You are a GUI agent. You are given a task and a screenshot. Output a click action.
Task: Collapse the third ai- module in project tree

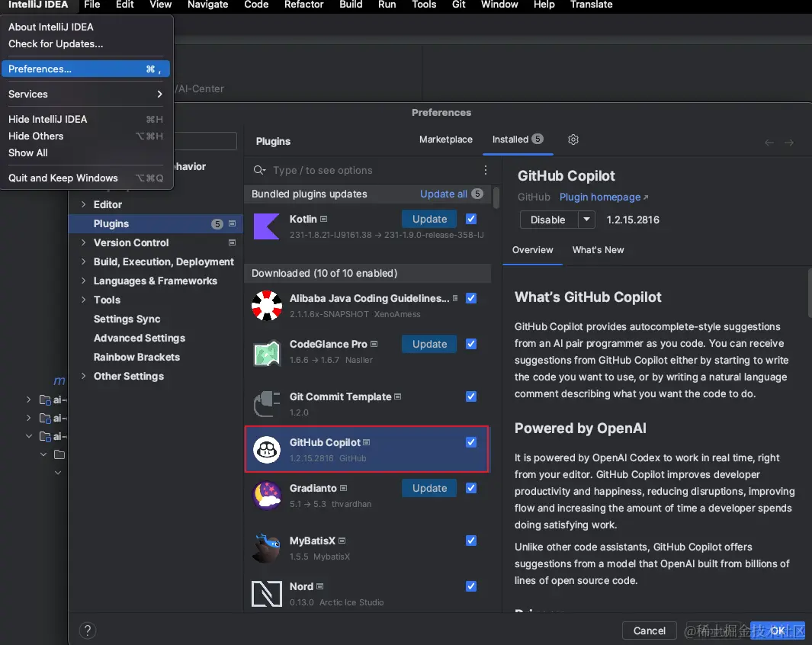tap(29, 436)
